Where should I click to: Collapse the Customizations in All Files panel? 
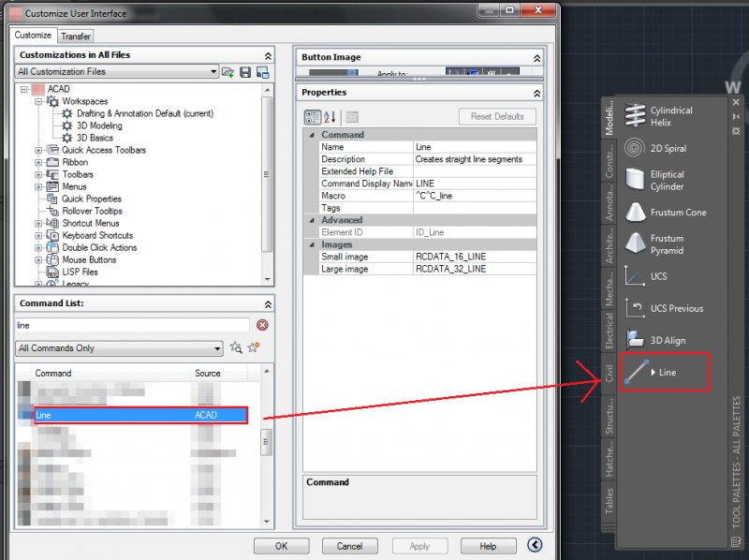[268, 56]
